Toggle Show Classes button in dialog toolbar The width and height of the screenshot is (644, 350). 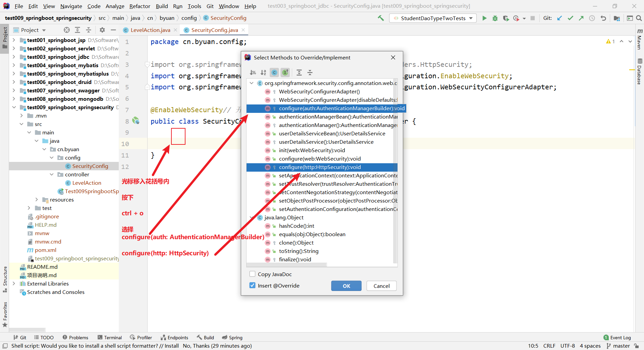click(274, 73)
